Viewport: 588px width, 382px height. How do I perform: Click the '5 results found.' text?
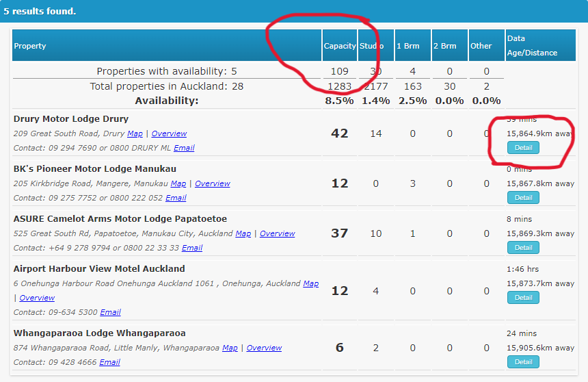click(40, 11)
